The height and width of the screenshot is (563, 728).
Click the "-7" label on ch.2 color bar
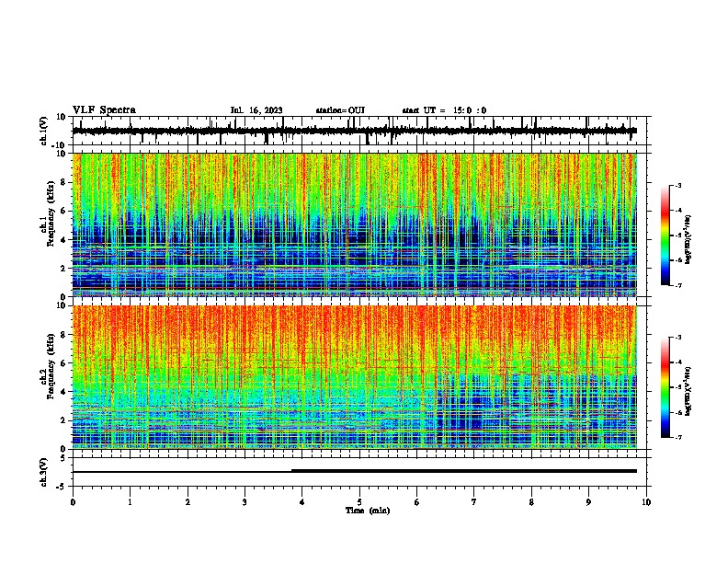pos(678,437)
